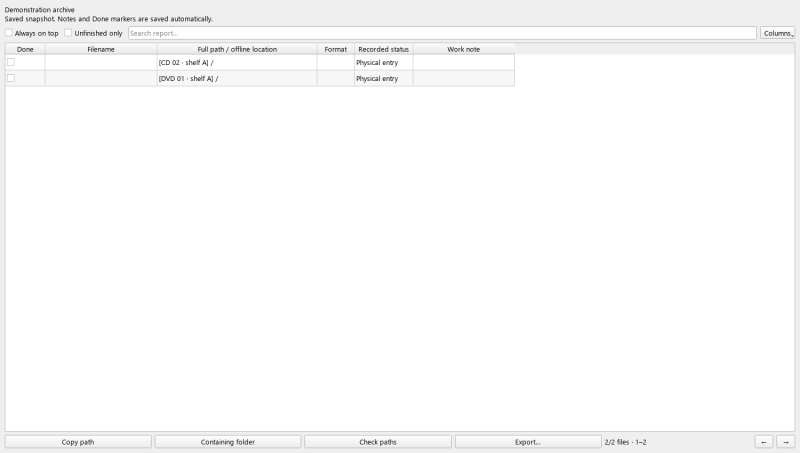Viewport: 800px width, 453px height.
Task: Select the [DVD 01 · shelf A] / path cell
Action: coord(237,79)
